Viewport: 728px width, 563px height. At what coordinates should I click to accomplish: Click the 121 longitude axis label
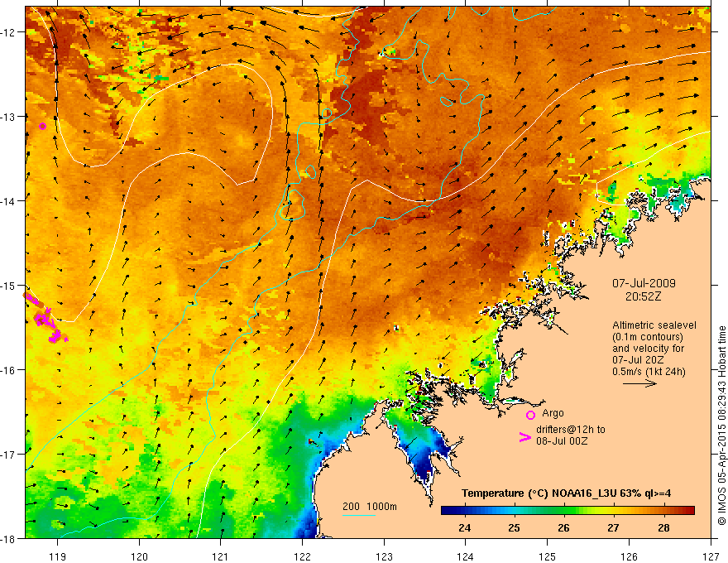[221, 556]
